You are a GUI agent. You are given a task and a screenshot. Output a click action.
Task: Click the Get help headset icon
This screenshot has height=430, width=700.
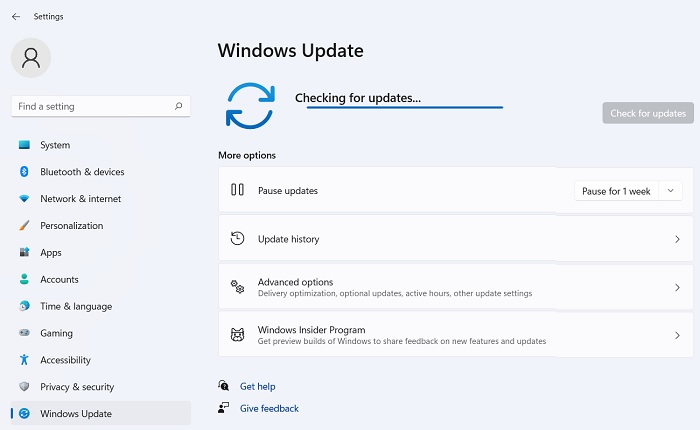click(x=223, y=385)
